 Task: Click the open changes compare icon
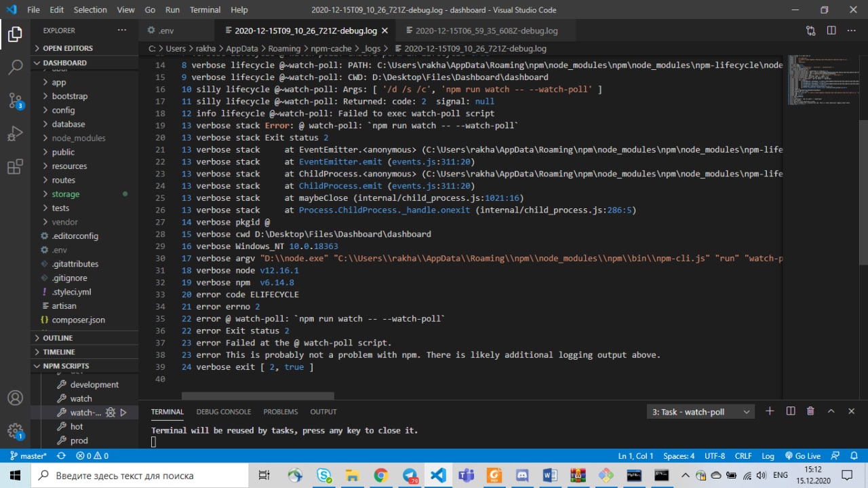tap(811, 31)
